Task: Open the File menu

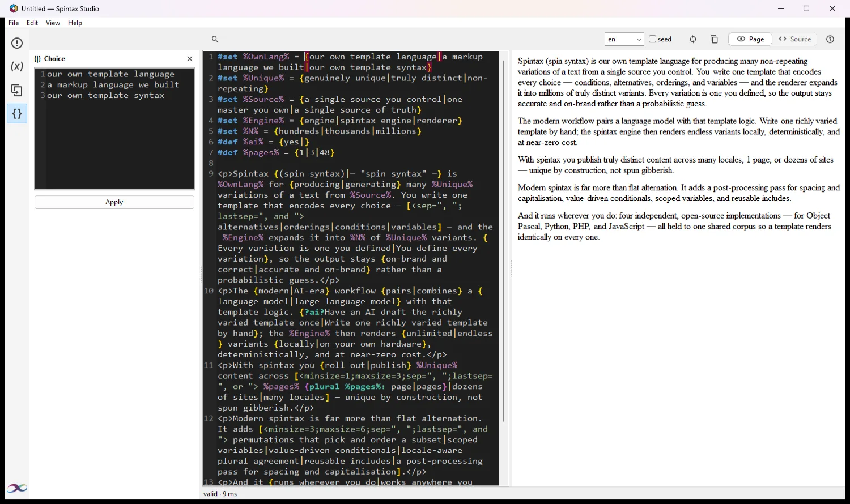Action: (x=14, y=23)
